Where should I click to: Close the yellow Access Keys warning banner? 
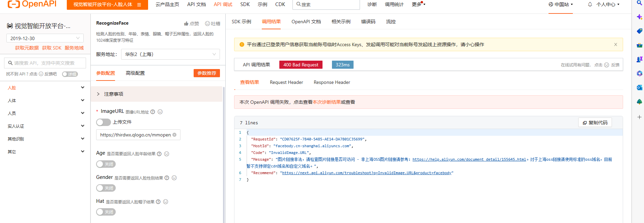[616, 44]
